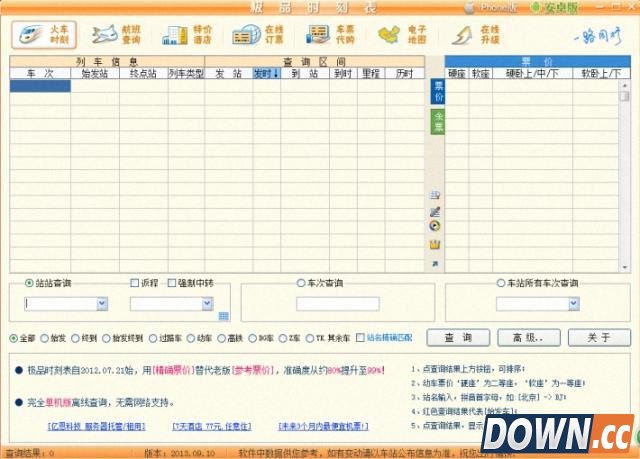The image size is (640, 459).
Task: Click the 硬座 price column header
Action: click(457, 73)
